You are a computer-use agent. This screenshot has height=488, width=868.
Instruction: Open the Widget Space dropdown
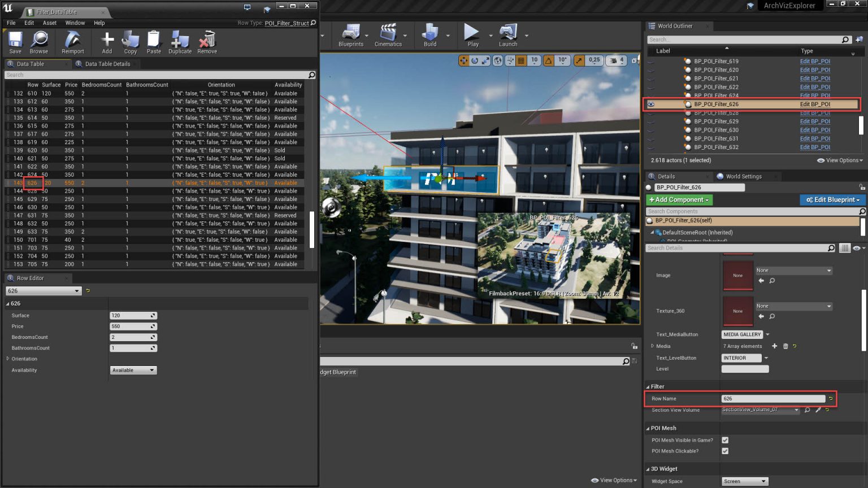click(x=745, y=481)
